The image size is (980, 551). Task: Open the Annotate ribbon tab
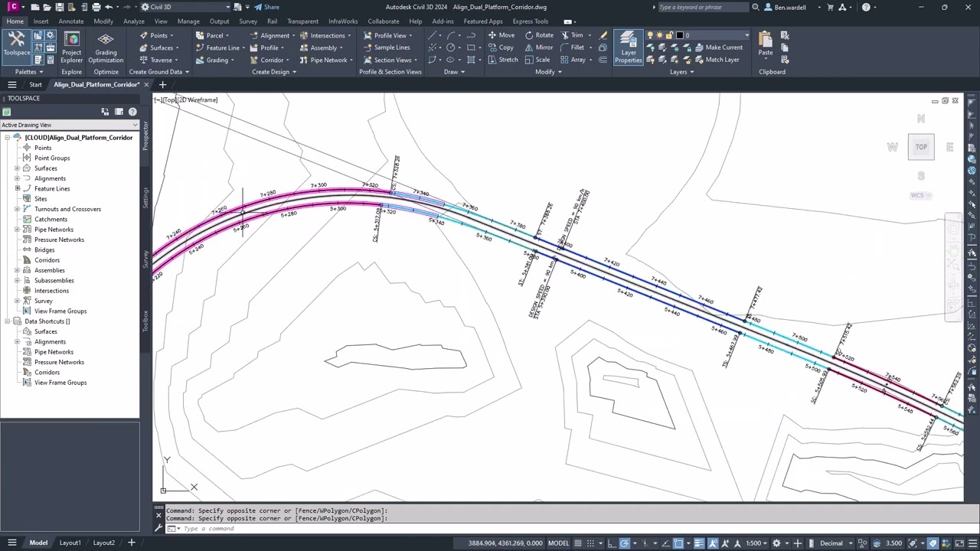[x=71, y=21]
